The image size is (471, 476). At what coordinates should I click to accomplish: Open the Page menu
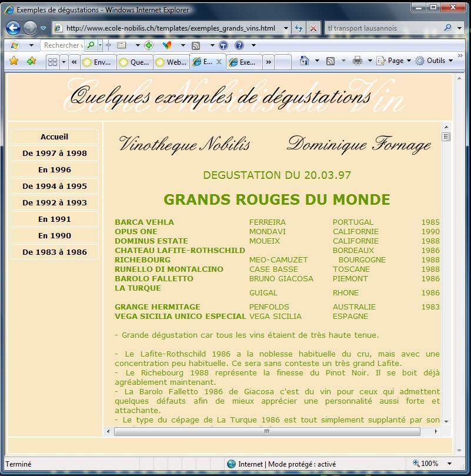pyautogui.click(x=393, y=61)
